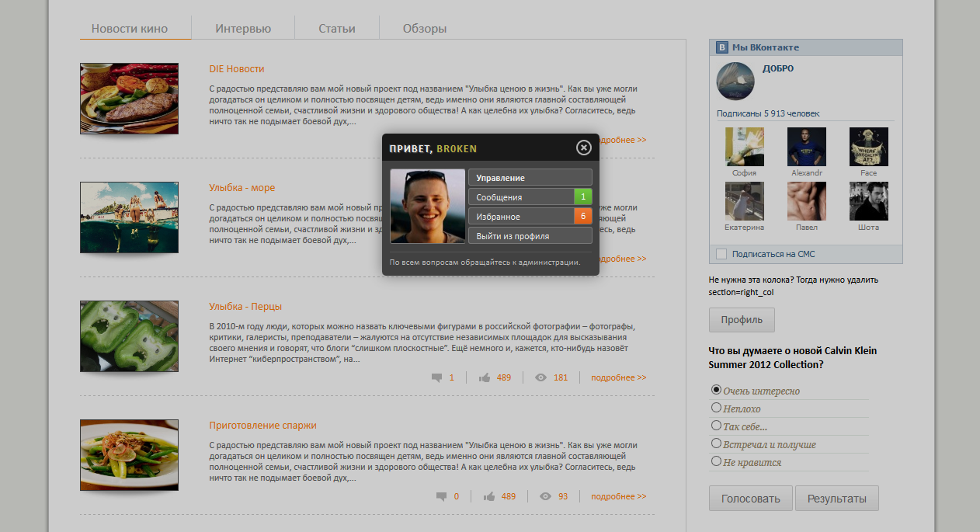Image resolution: width=980 pixels, height=532 pixels.
Task: Click Выйти из профиля to log out
Action: click(530, 236)
